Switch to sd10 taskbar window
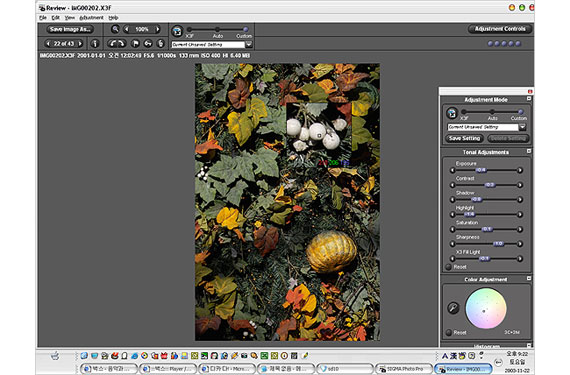 [345, 369]
